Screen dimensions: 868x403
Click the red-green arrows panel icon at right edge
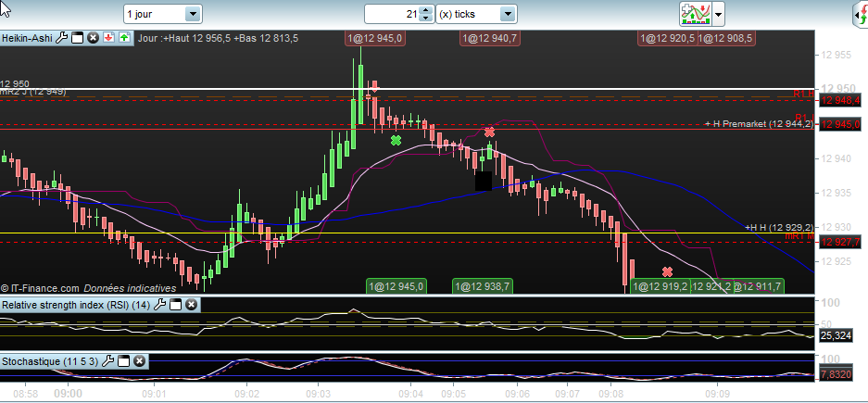click(x=862, y=14)
